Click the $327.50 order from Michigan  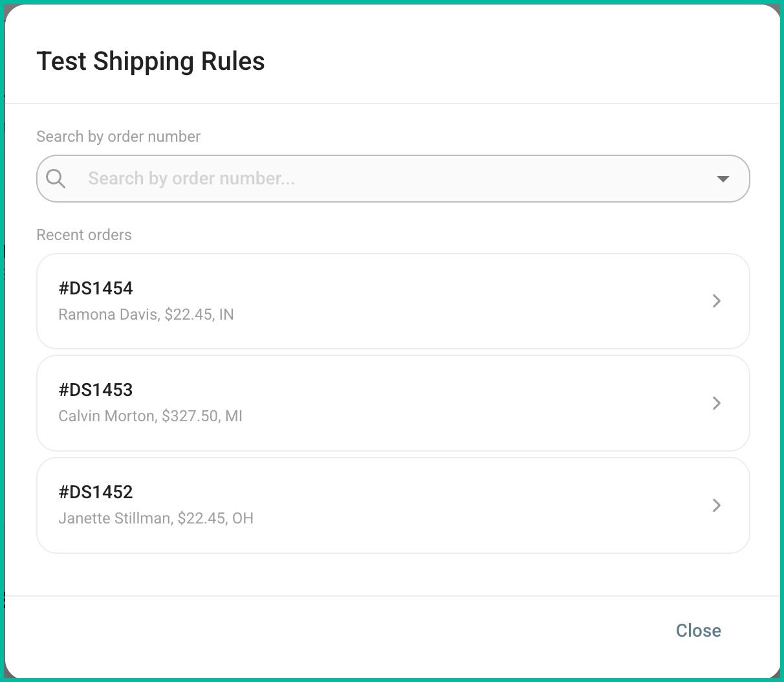[393, 403]
